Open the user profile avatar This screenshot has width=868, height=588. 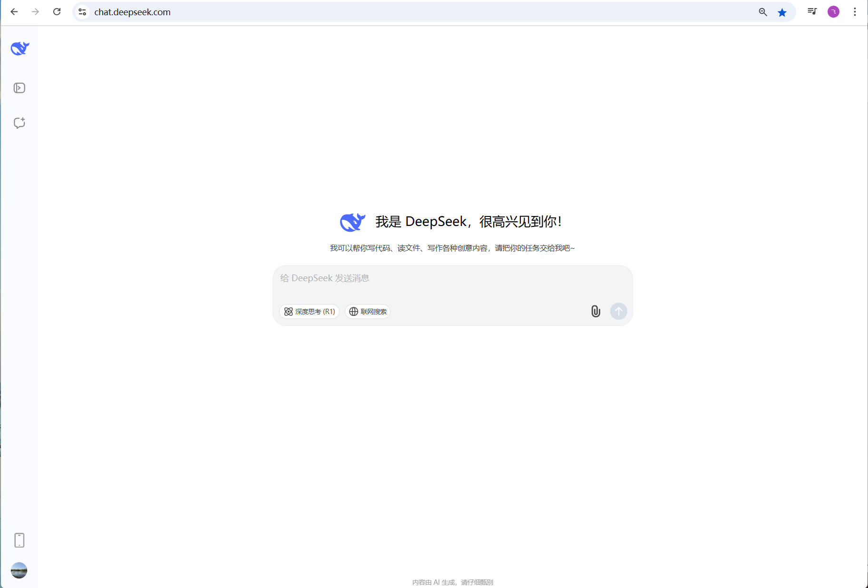tap(19, 570)
